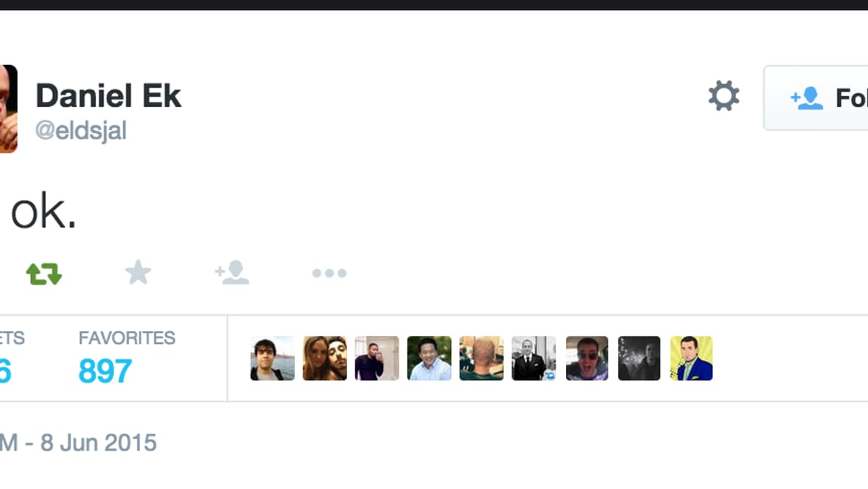Open the three-dot more options menu
Viewport: 868px width, 489px height.
tap(329, 273)
